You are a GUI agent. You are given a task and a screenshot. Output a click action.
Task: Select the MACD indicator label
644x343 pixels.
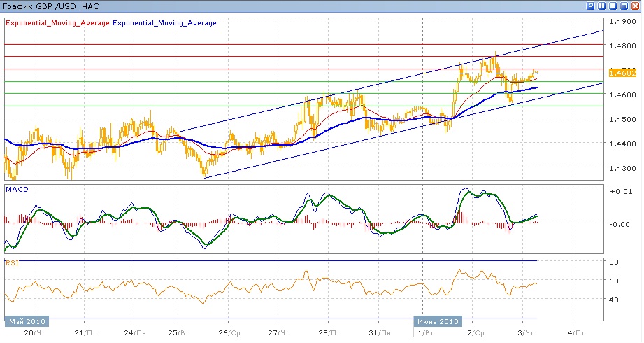[16, 190]
